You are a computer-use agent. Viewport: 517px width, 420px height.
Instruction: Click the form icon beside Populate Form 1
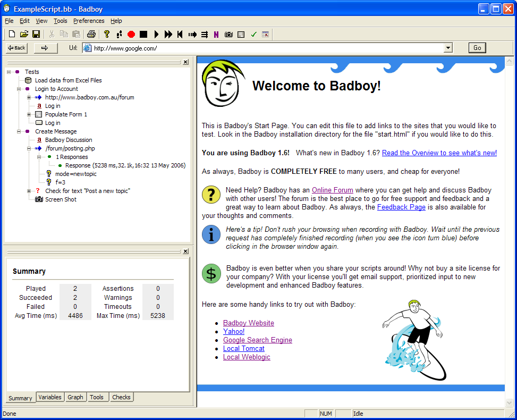click(x=39, y=114)
